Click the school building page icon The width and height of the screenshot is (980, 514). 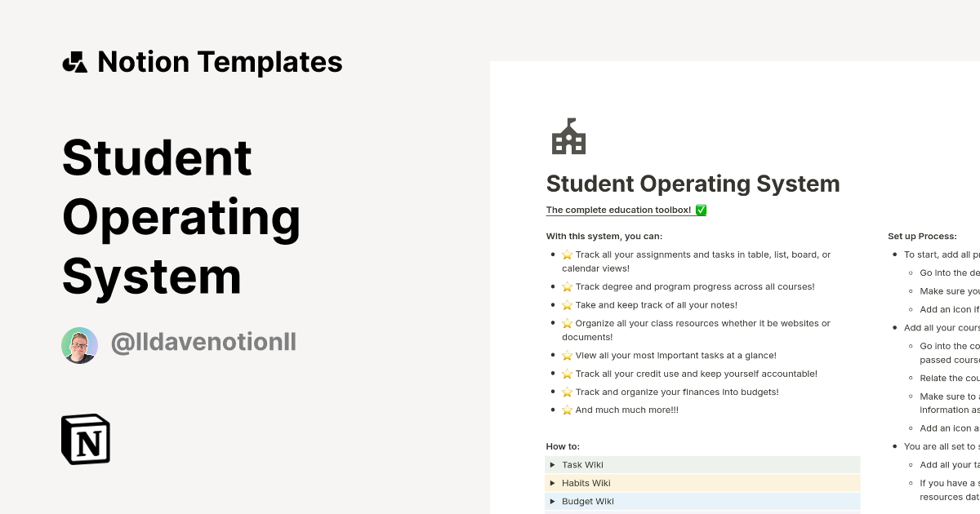568,136
